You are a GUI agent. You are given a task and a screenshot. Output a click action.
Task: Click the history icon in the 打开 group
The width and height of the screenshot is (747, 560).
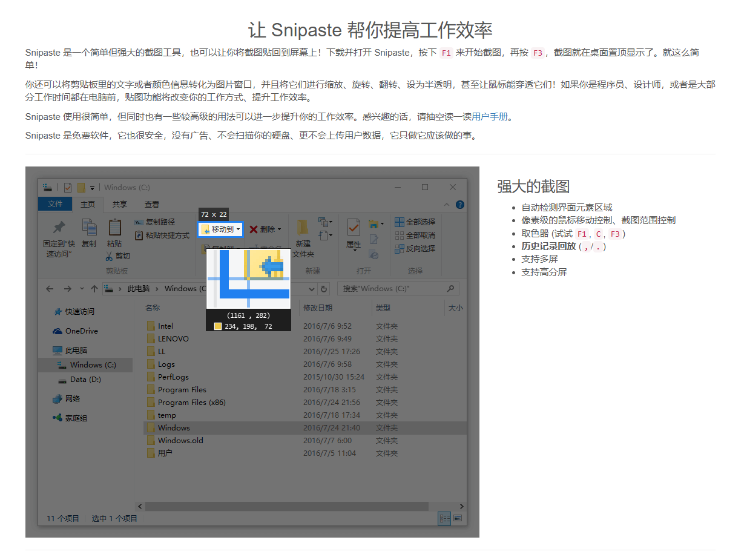tap(374, 255)
